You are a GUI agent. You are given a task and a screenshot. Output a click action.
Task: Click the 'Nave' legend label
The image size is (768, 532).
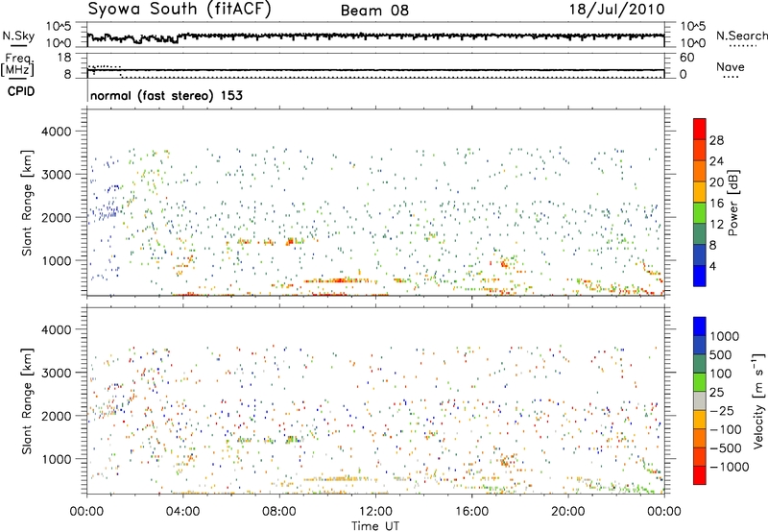tap(731, 67)
